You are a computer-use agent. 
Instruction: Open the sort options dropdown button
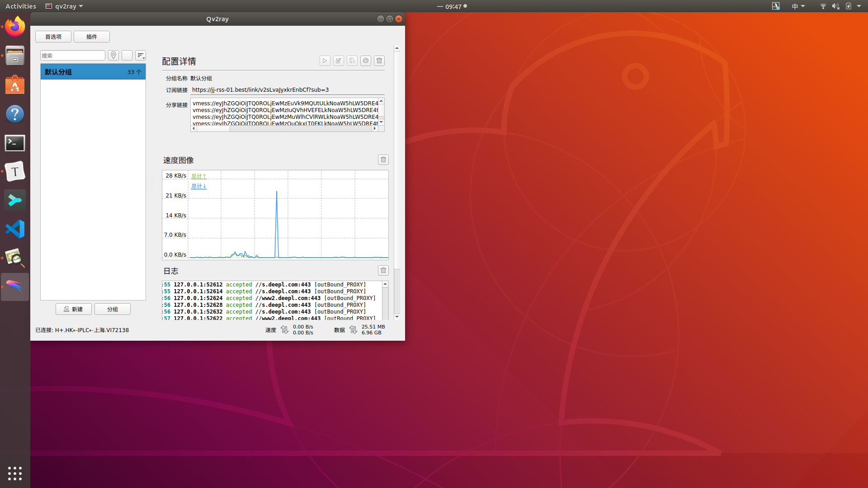point(141,55)
